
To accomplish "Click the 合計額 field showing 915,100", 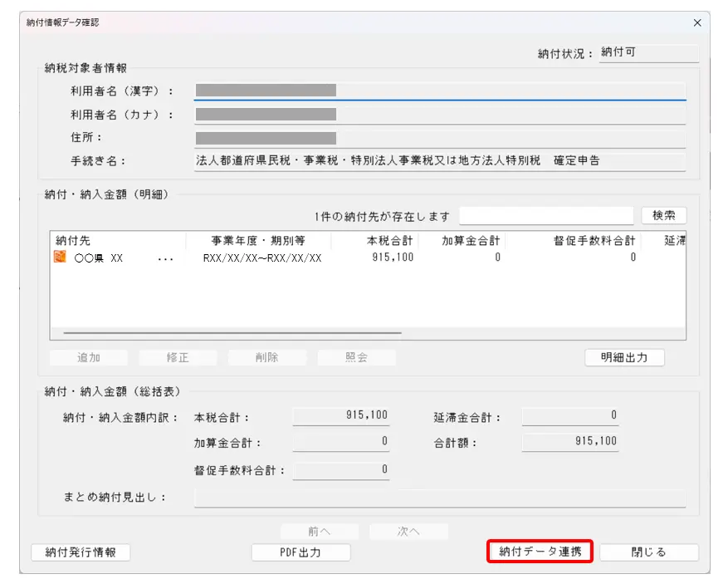I will point(570,441).
